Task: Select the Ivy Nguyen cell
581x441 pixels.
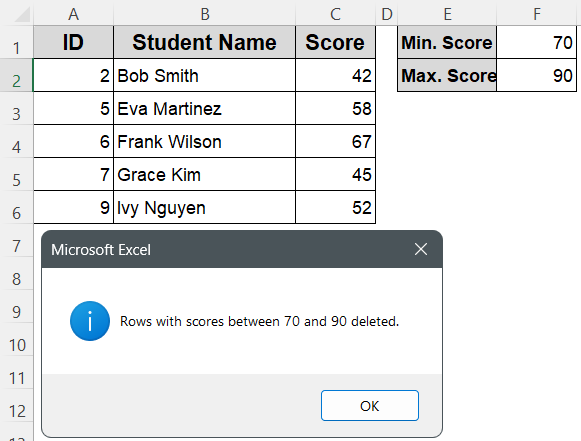Action: coord(205,207)
